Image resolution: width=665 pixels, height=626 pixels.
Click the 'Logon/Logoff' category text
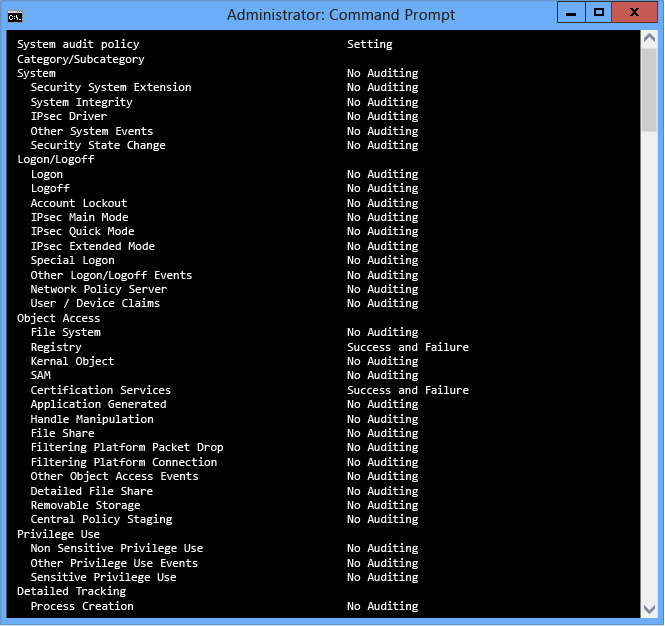point(56,159)
